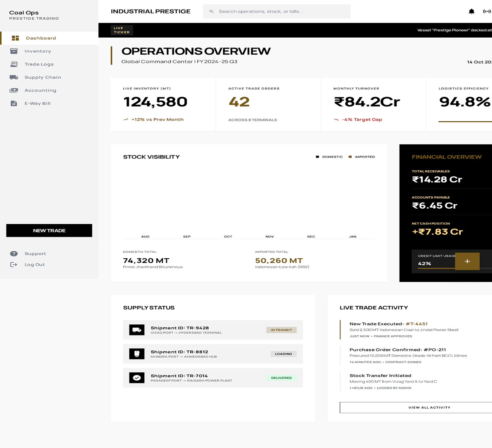Viewport: 492px width, 448px height.
Task: Open trade activity entry #T-4451
Action: pyautogui.click(x=419, y=324)
